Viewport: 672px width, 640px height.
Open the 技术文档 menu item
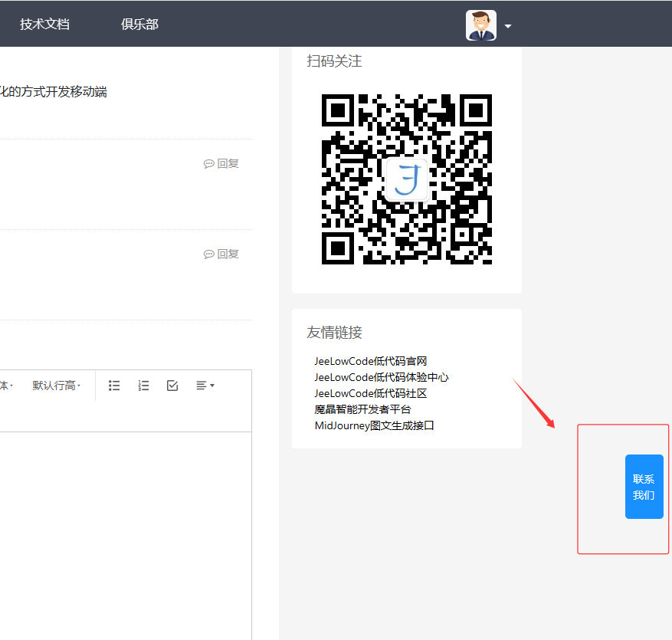(x=44, y=24)
